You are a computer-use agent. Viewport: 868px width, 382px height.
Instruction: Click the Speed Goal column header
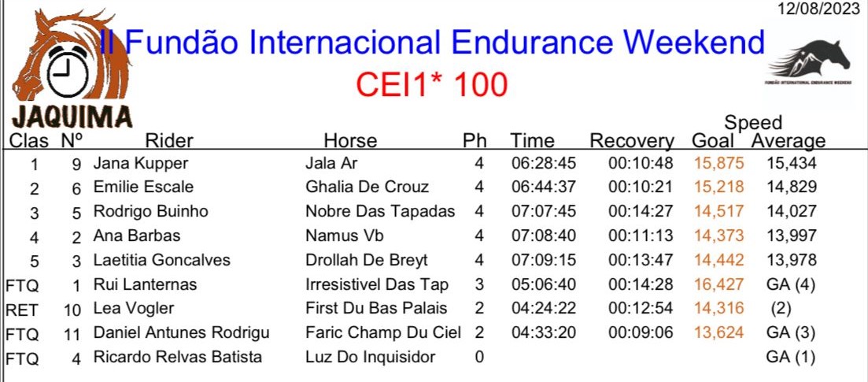(713, 140)
